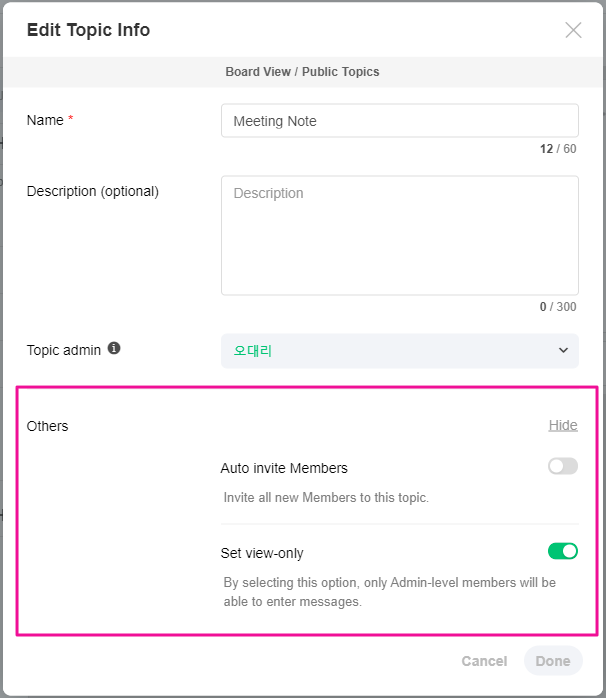Click the Description (optional) label
606x698 pixels.
click(x=92, y=191)
